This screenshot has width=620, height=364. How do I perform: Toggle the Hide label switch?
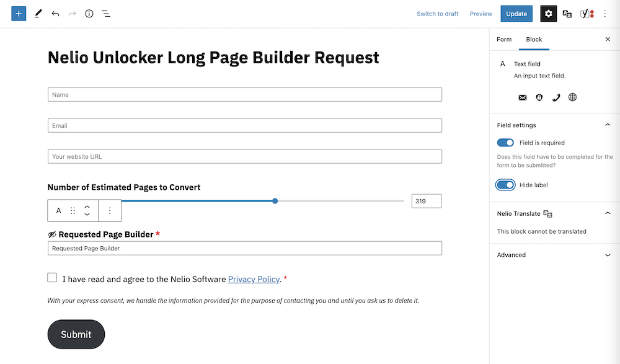point(505,185)
